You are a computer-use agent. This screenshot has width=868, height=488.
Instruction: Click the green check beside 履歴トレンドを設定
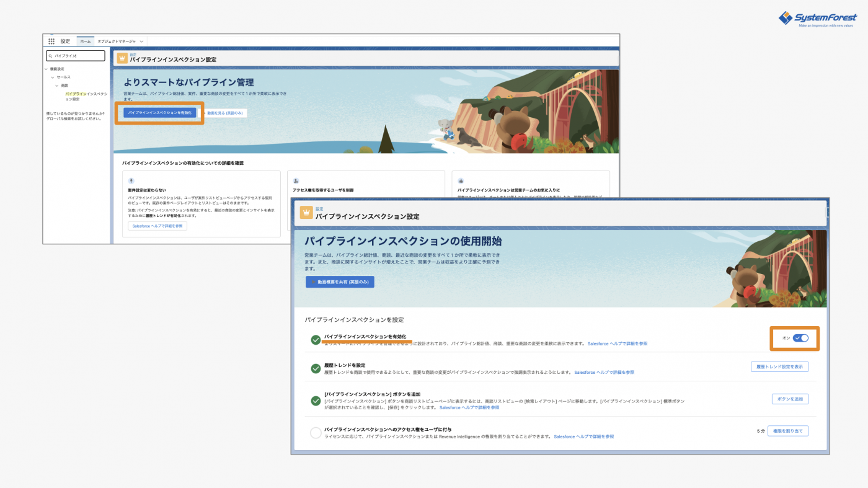tap(316, 368)
